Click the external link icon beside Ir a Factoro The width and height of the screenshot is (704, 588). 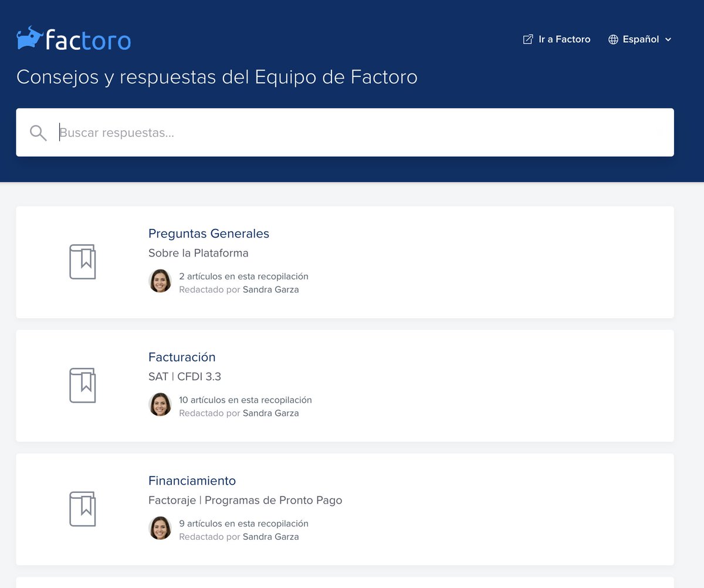coord(528,39)
